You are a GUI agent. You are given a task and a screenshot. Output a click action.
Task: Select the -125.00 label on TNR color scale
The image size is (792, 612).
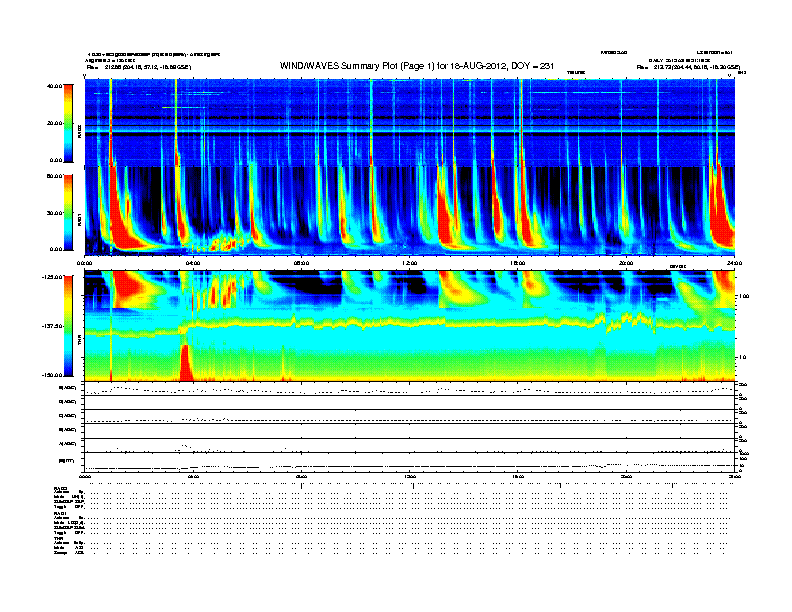(x=52, y=277)
